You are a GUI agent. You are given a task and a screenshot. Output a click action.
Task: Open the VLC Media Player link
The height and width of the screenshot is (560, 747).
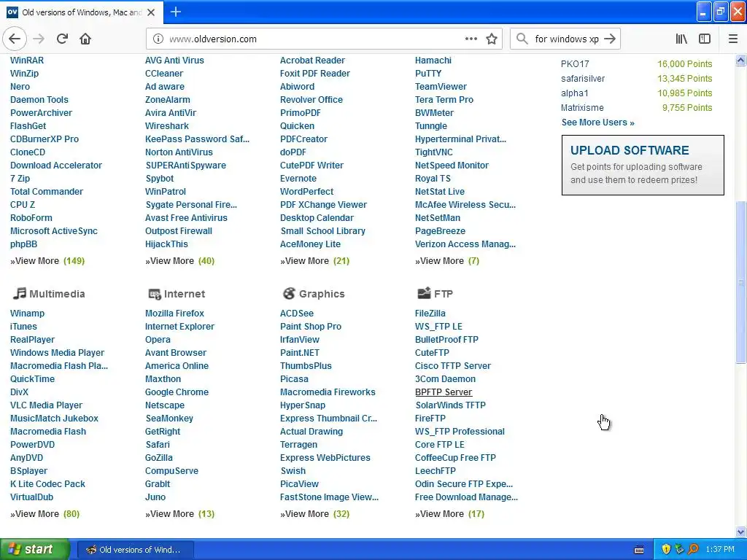coord(46,405)
